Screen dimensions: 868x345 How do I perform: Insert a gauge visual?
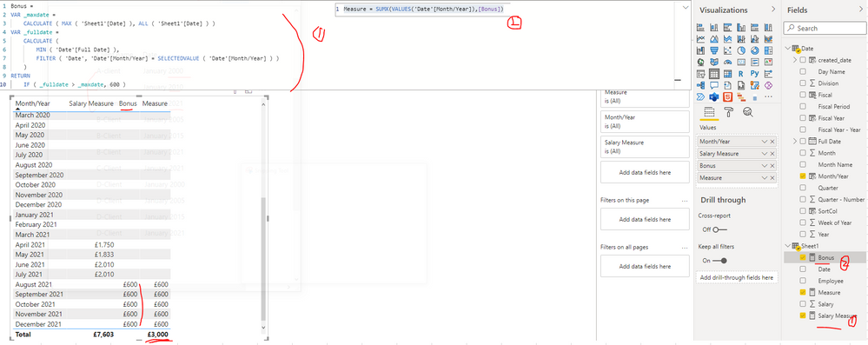tap(727, 62)
